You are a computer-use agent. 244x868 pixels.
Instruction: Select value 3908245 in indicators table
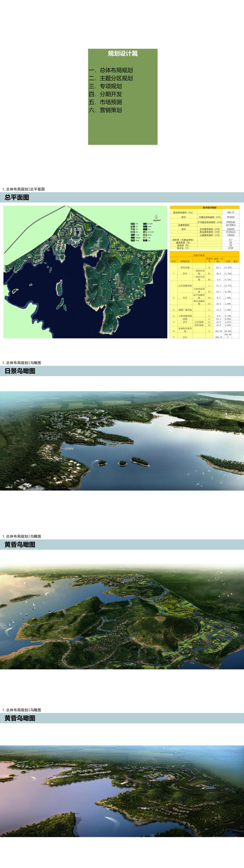pyautogui.click(x=231, y=222)
